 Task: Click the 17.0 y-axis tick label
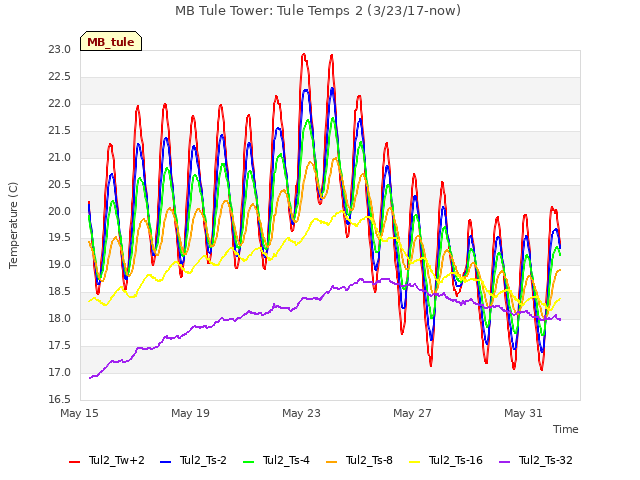[60, 373]
